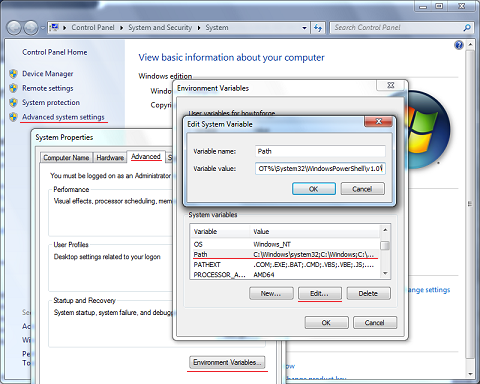Click the Value column header
The height and width of the screenshot is (384, 480).
coord(314,231)
